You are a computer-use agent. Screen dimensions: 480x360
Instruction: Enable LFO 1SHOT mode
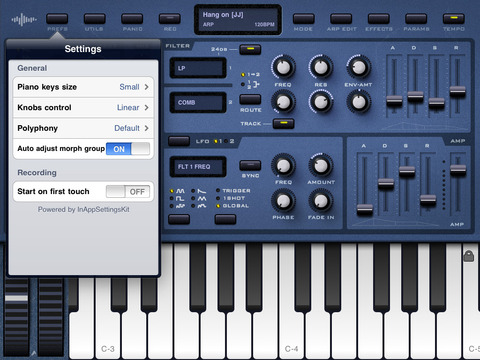pos(231,198)
